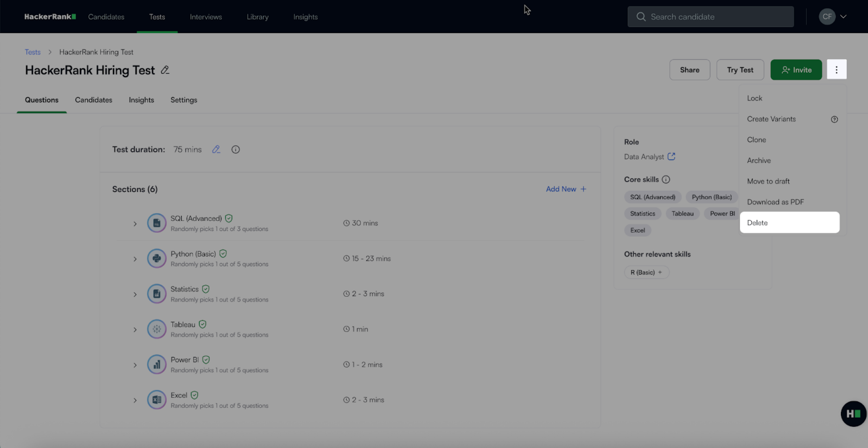Click the Search candidate field
Screen dimensions: 868x448
(x=710, y=17)
